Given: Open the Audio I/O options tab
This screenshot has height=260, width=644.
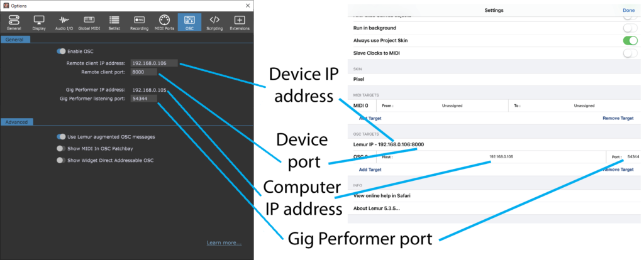Looking at the screenshot, I should [64, 23].
